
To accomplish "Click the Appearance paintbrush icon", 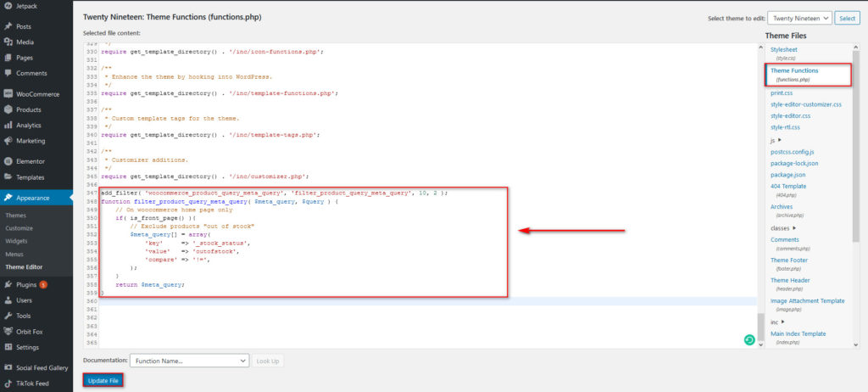I will [8, 198].
